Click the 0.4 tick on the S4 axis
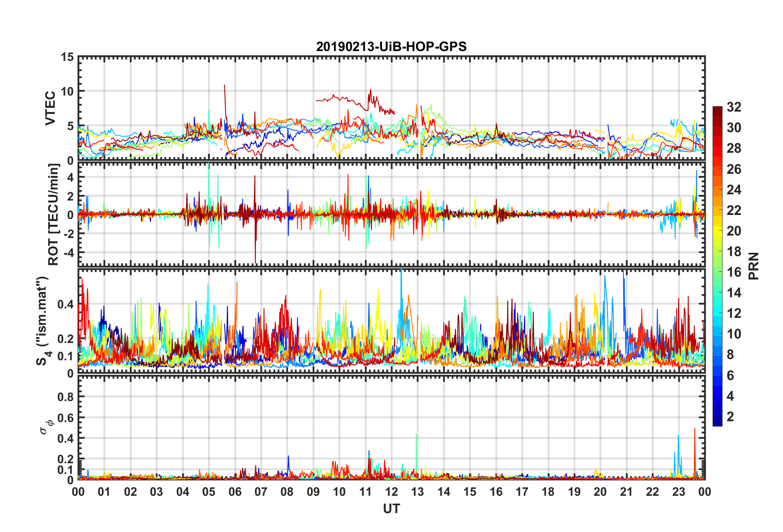 (66, 305)
